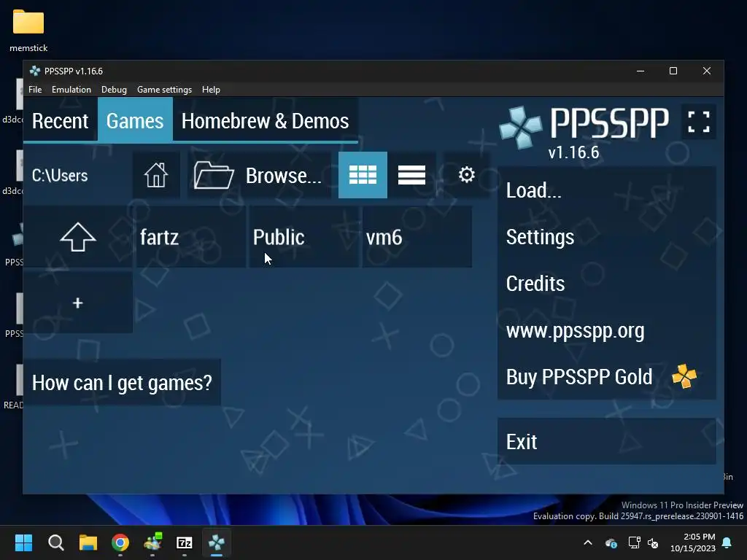
Task: Open the fartz folder
Action: click(x=190, y=236)
